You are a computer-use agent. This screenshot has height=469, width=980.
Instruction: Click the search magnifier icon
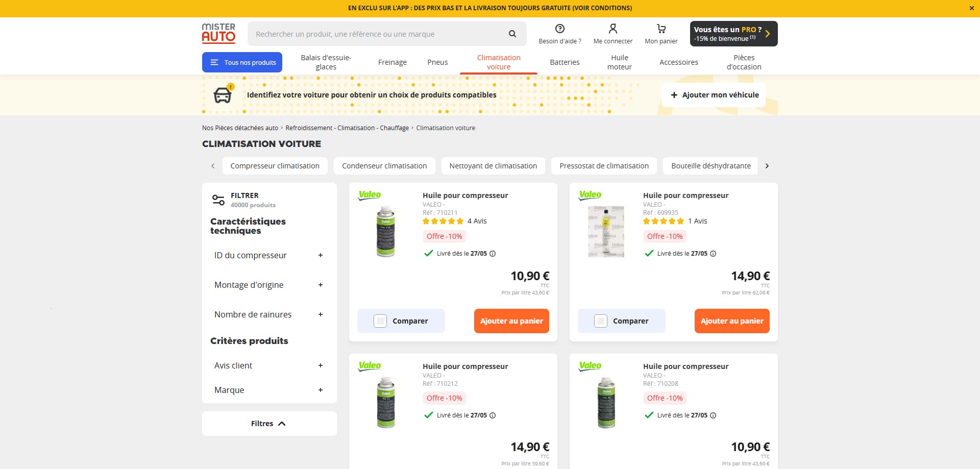512,34
